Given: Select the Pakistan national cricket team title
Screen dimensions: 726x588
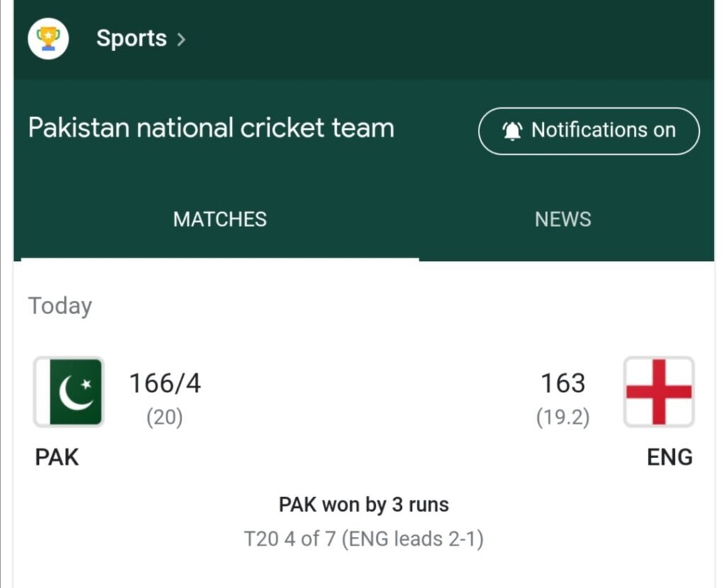Looking at the screenshot, I should tap(211, 128).
